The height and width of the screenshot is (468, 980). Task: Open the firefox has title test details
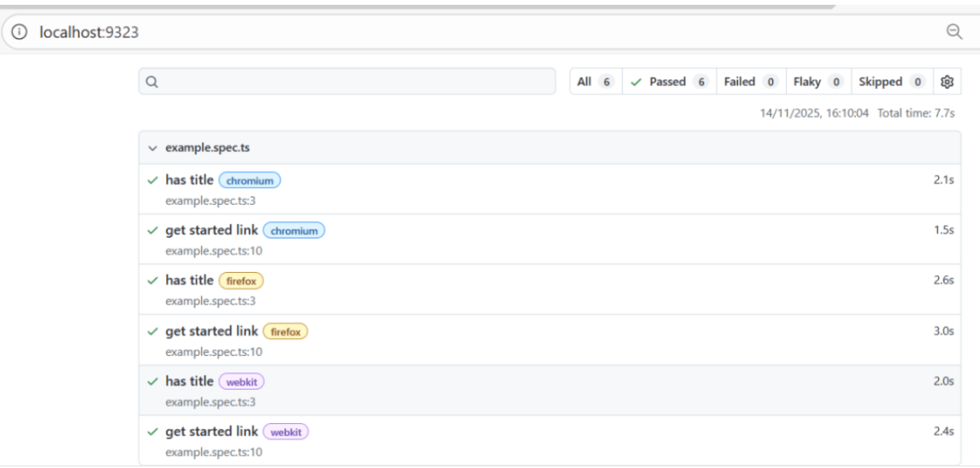click(x=189, y=280)
